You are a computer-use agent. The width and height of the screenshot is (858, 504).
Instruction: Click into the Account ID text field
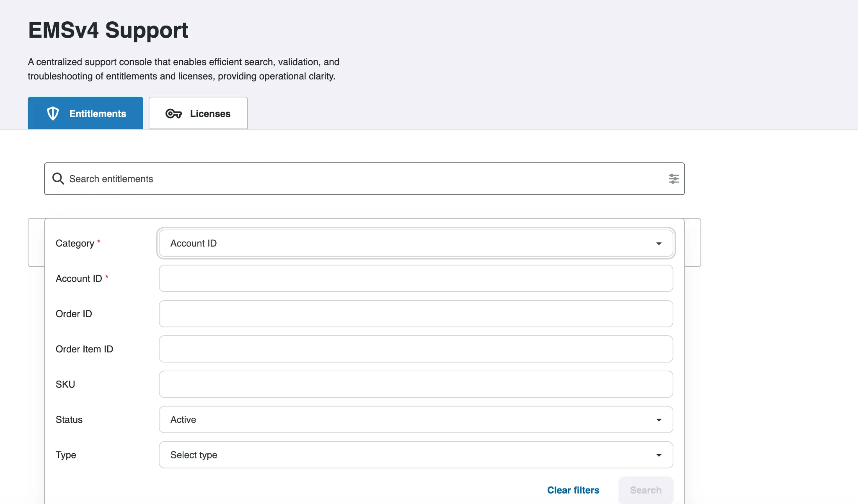(416, 278)
